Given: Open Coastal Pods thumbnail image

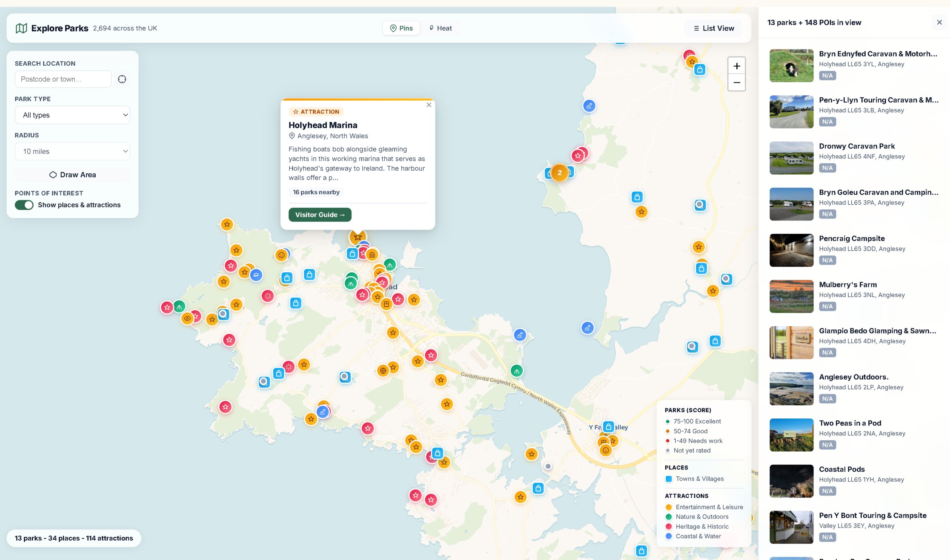Looking at the screenshot, I should [791, 481].
